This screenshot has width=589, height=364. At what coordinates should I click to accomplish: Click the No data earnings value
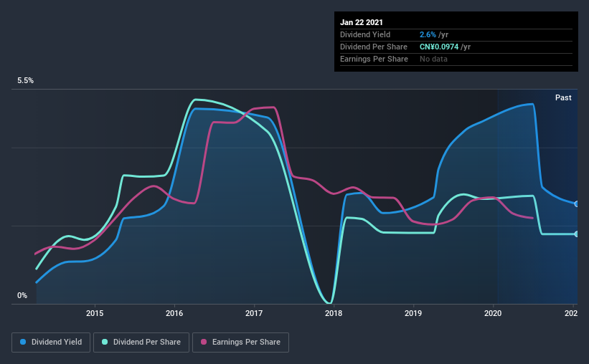(433, 59)
